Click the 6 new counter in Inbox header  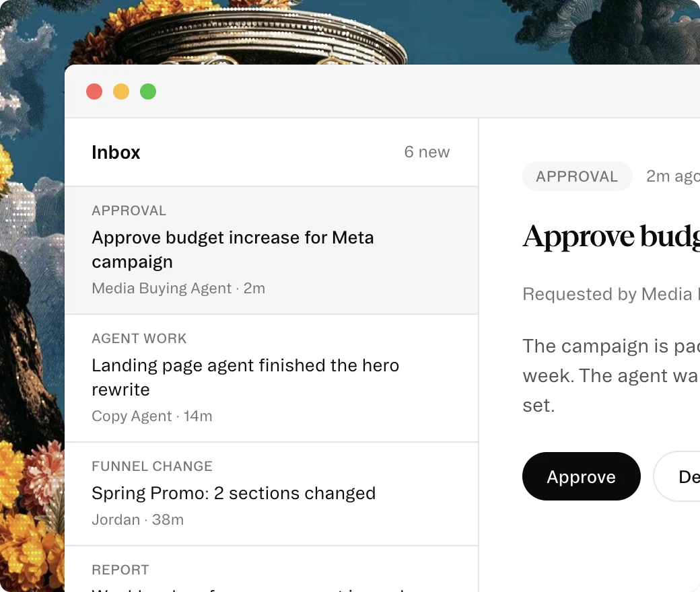click(427, 152)
